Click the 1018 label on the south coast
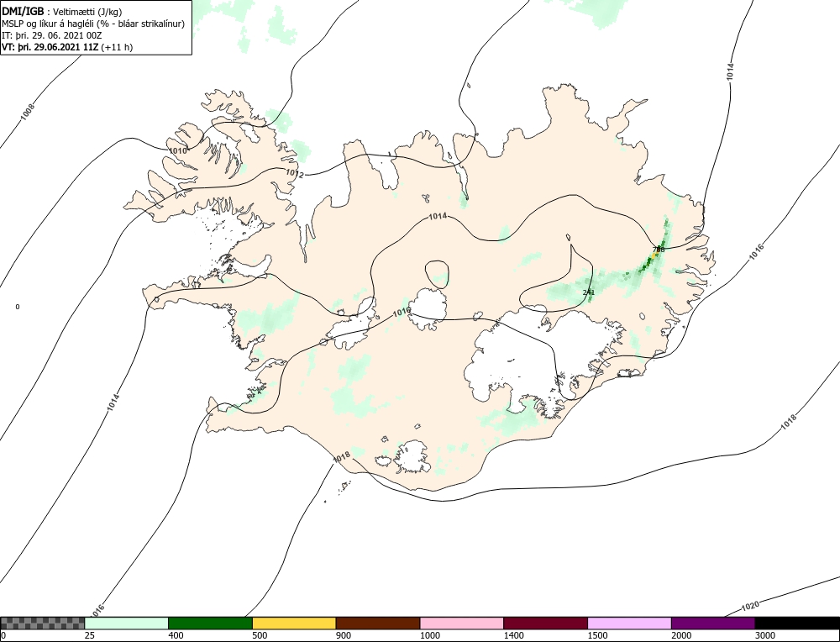Image resolution: width=840 pixels, height=642 pixels. click(341, 457)
